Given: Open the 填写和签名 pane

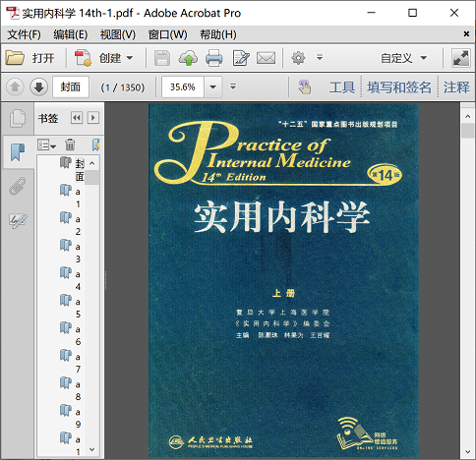Looking at the screenshot, I should point(399,87).
